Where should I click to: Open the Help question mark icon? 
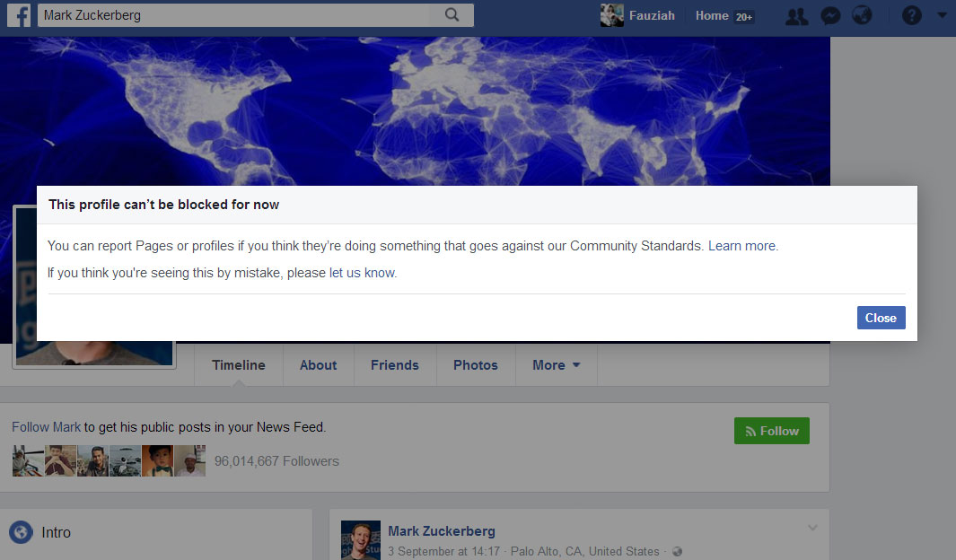point(911,15)
